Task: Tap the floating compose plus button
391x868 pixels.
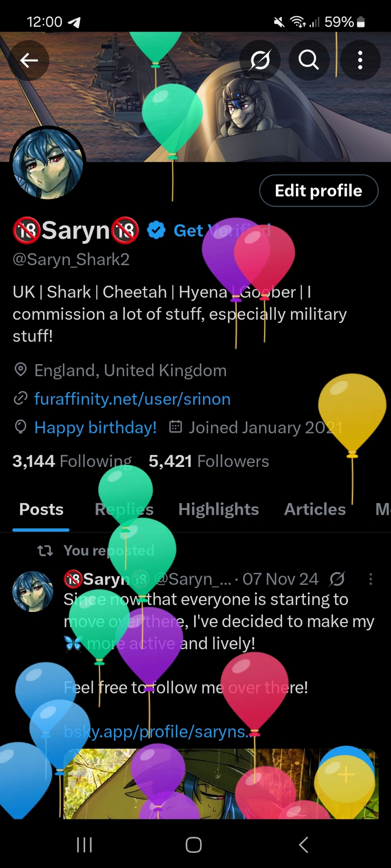Action: click(346, 774)
